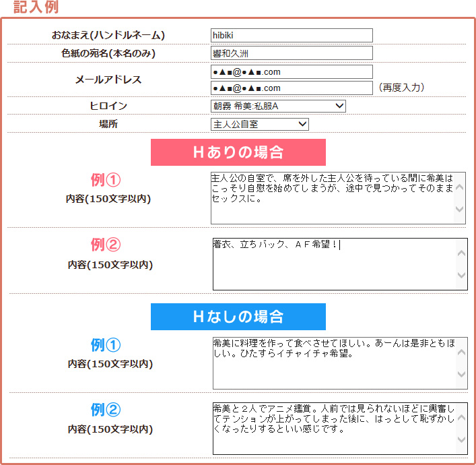476x465 pixels.
Task: Click the blue Hなしの場合 banner
Action: 238,317
